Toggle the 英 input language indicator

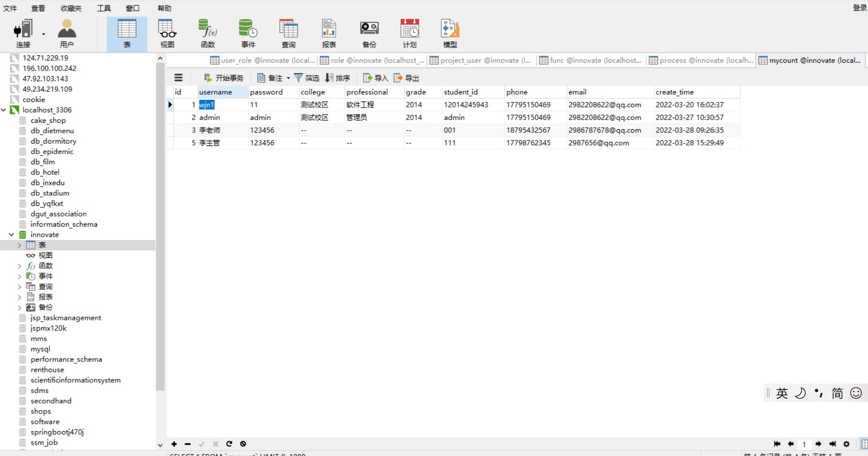(x=782, y=393)
